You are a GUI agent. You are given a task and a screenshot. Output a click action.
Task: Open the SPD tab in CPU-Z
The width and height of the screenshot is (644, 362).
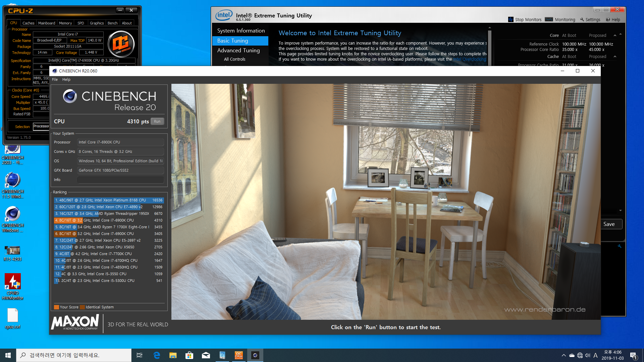[81, 23]
